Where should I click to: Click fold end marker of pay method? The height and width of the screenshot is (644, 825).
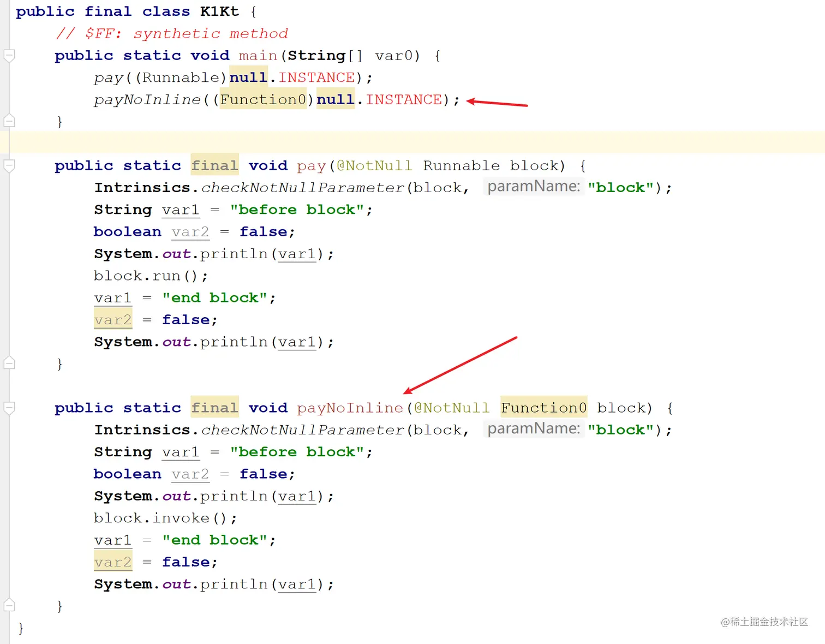coord(9,362)
